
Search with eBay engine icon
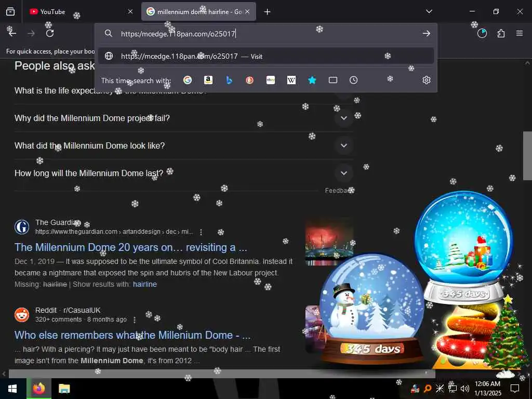(270, 80)
